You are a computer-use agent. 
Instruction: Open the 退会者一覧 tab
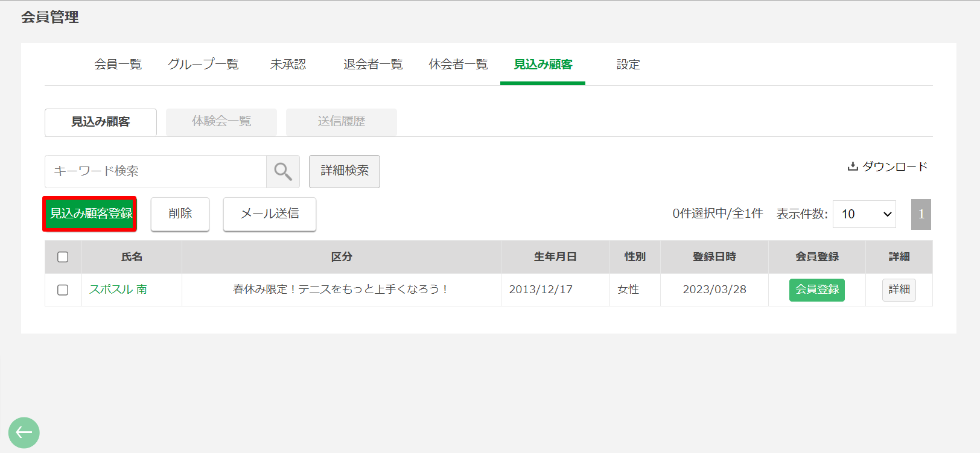click(373, 65)
